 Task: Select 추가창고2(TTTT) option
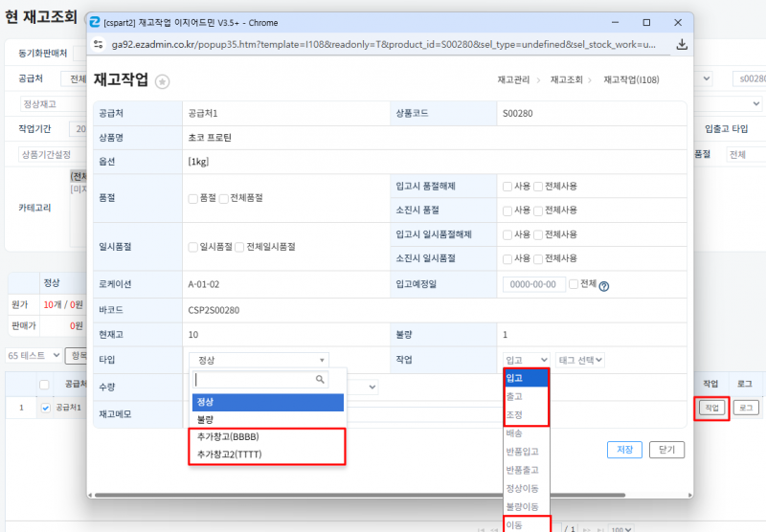(x=268, y=454)
